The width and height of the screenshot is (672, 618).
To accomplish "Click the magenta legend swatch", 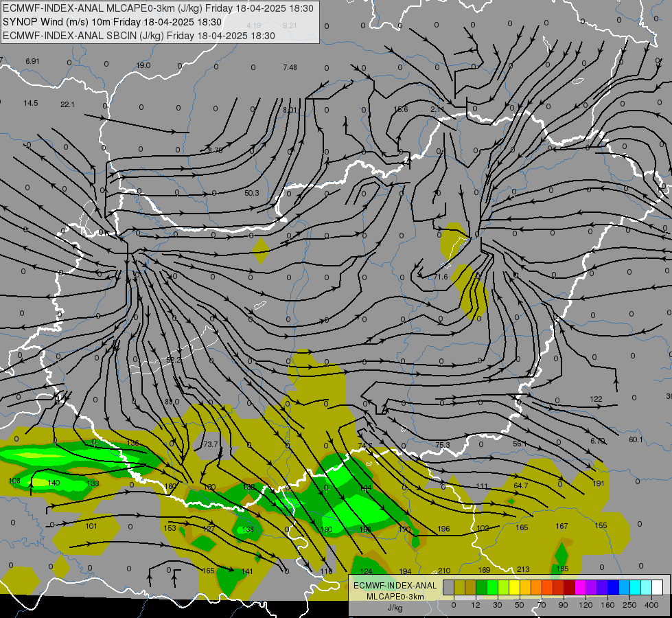I will (580, 587).
